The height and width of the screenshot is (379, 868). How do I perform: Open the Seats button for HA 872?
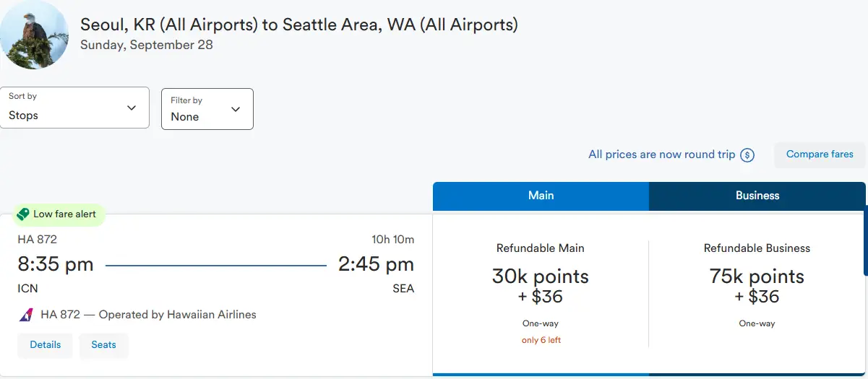(103, 345)
